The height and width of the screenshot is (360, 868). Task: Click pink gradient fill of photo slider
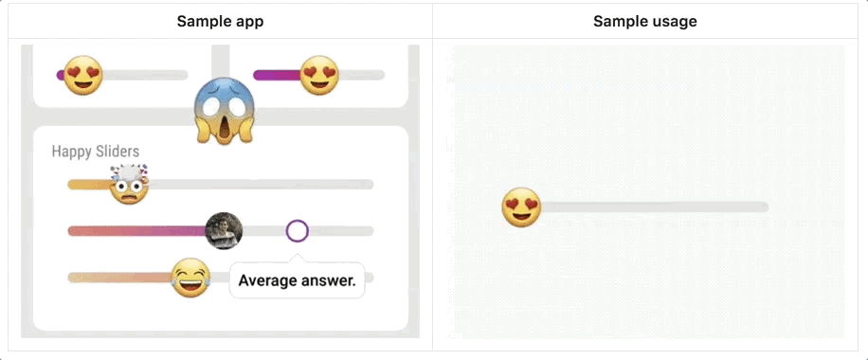pos(136,231)
